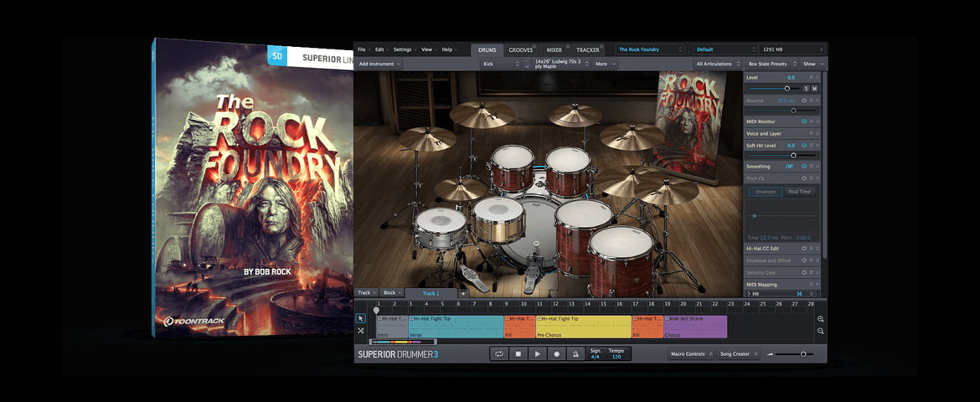The image size is (980, 402).
Task: Toggle MIDI Monitor power button
Action: coord(804,121)
